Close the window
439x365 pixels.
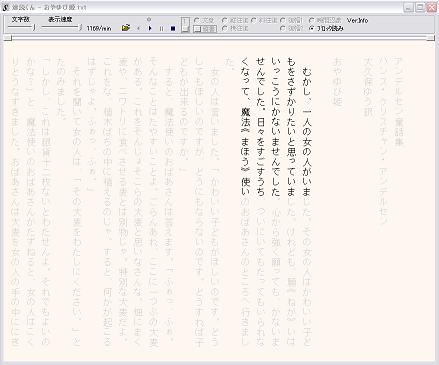coord(432,7)
